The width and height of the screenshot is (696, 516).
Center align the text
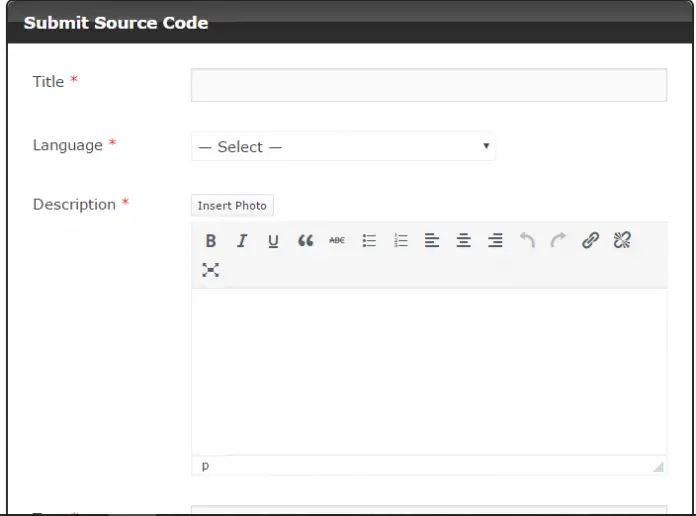click(x=464, y=241)
